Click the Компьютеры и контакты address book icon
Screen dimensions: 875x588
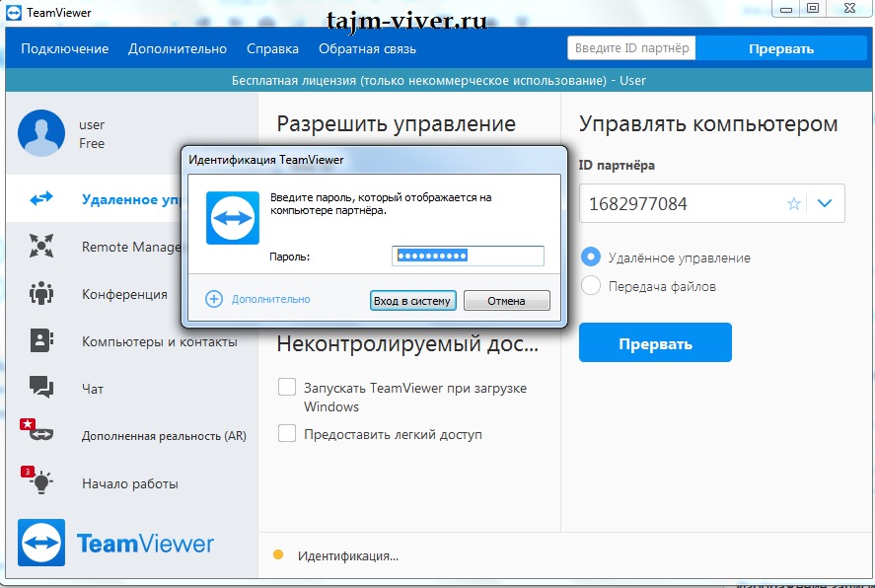[x=41, y=340]
